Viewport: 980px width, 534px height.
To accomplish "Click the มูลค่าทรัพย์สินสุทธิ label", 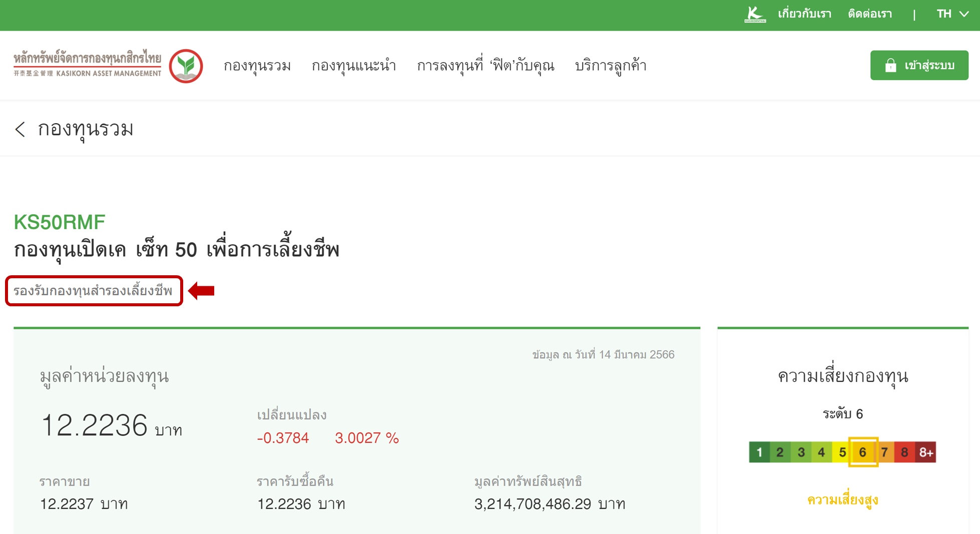I will [528, 481].
